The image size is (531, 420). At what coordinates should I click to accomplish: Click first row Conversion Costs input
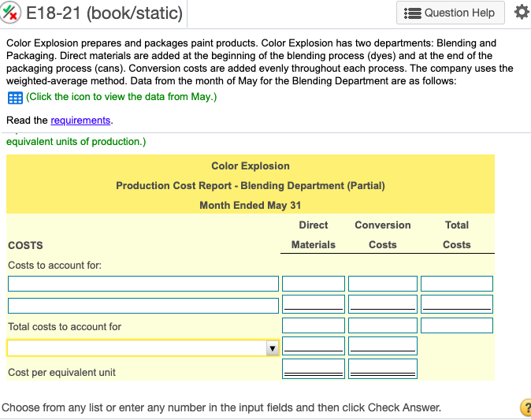click(x=383, y=284)
